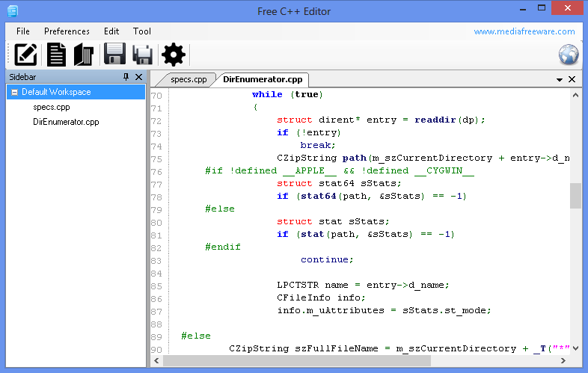Click the Save floppy disk icon
Viewport: 588px width, 373px height.
tap(114, 54)
